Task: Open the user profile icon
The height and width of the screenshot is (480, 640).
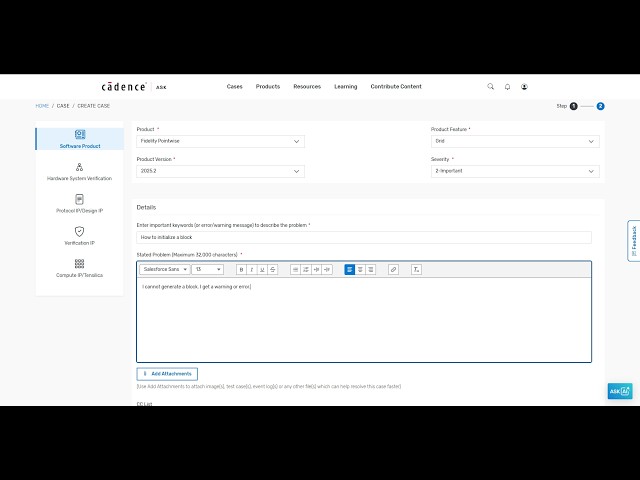Action: coord(524,87)
